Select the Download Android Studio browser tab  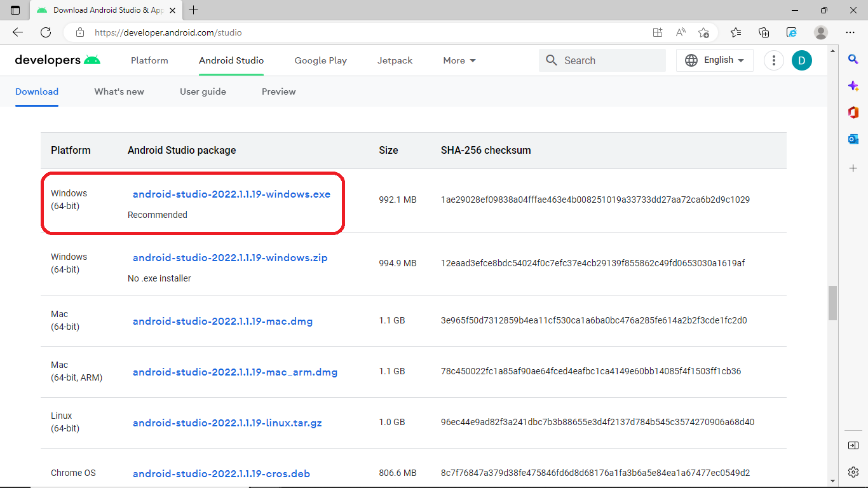click(105, 10)
